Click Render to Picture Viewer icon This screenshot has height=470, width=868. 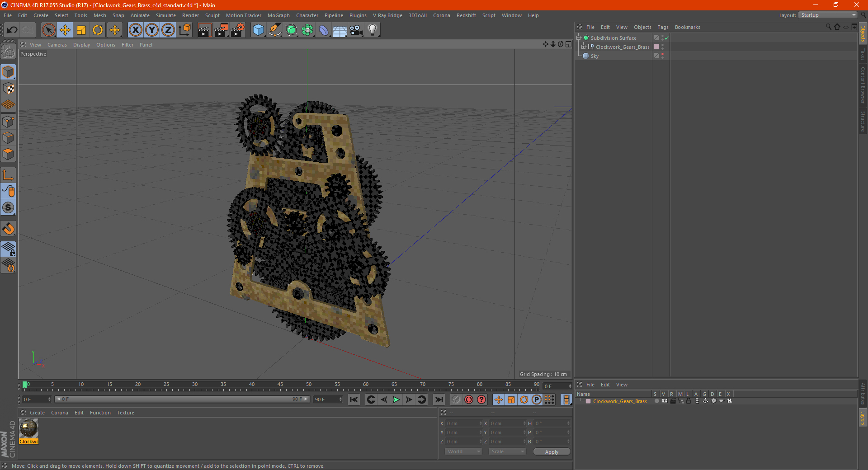(221, 30)
